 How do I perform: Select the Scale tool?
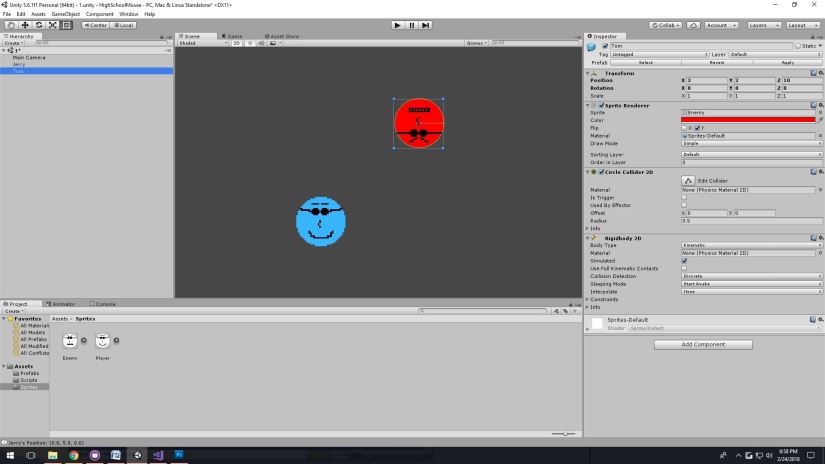pos(52,25)
